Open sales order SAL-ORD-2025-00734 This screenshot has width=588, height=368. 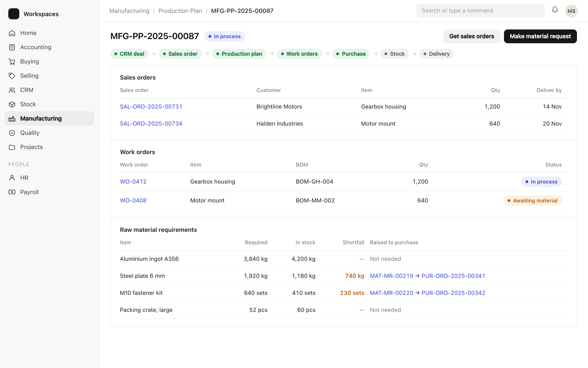tap(151, 124)
